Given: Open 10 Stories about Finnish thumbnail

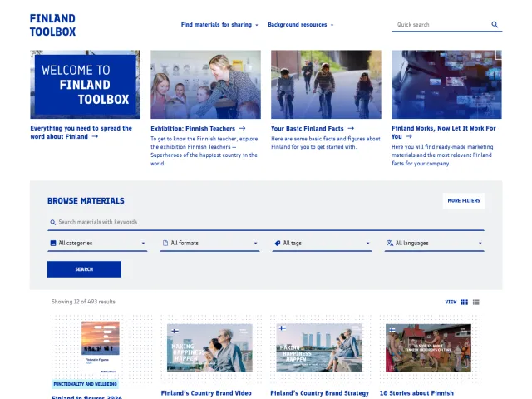Looking at the screenshot, I should 428,347.
